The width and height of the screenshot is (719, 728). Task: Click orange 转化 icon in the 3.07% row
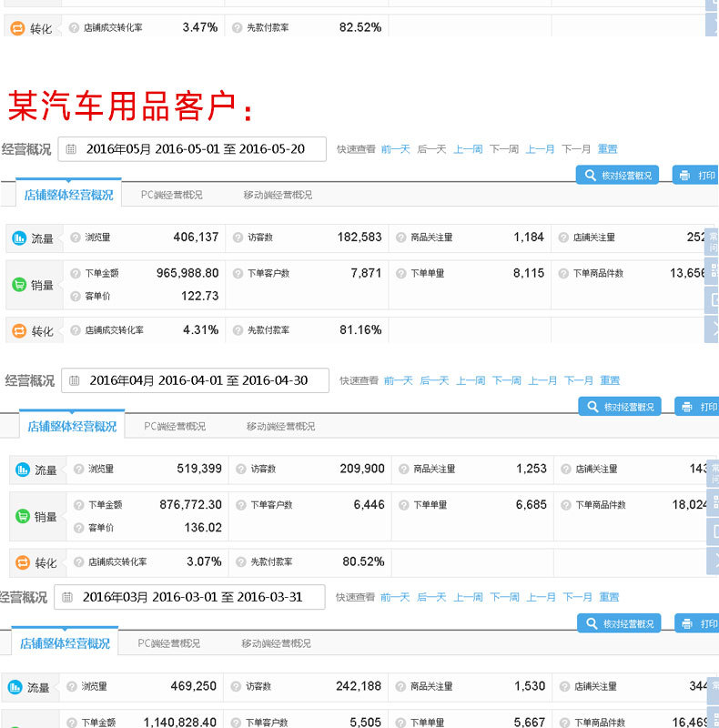22,562
